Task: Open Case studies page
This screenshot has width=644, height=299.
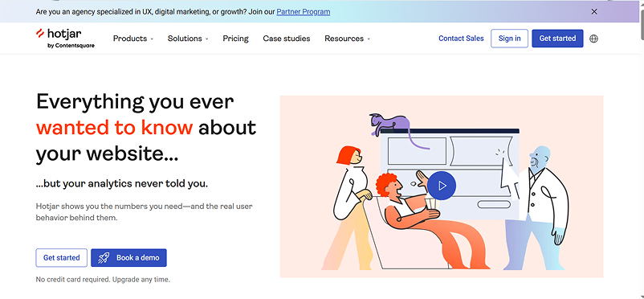Action: pyautogui.click(x=287, y=39)
